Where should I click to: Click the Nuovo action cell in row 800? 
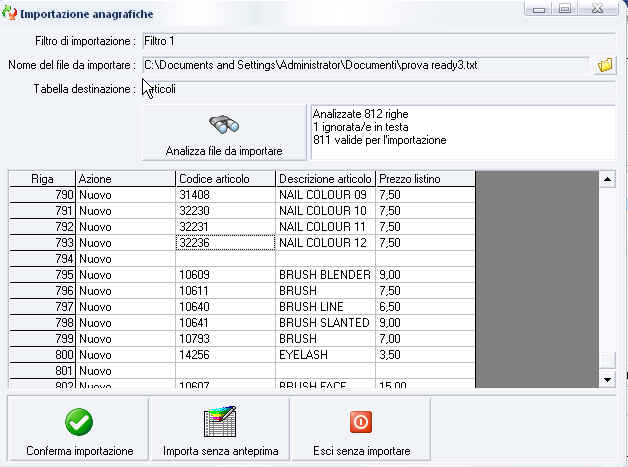[125, 355]
